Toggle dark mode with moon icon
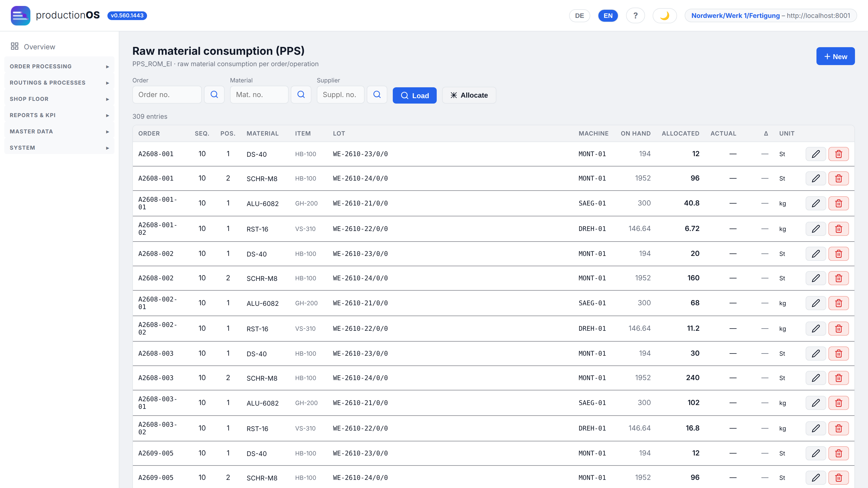The width and height of the screenshot is (868, 488). tap(665, 15)
